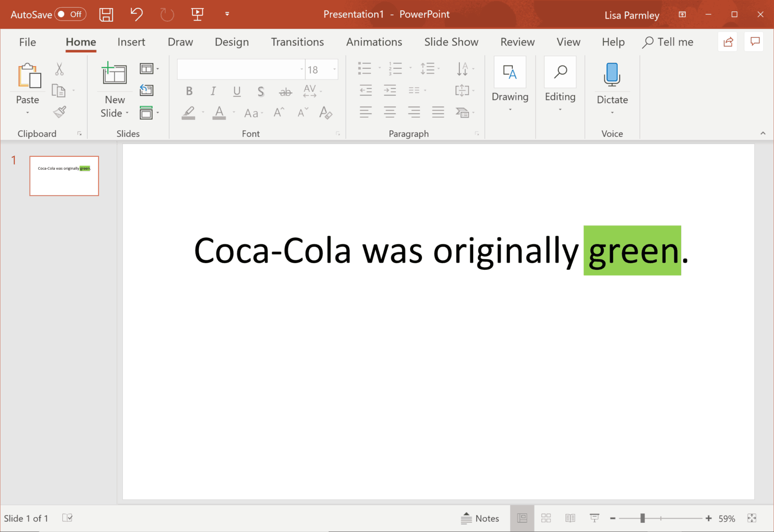
Task: Toggle Normal view in status bar
Action: pyautogui.click(x=522, y=518)
